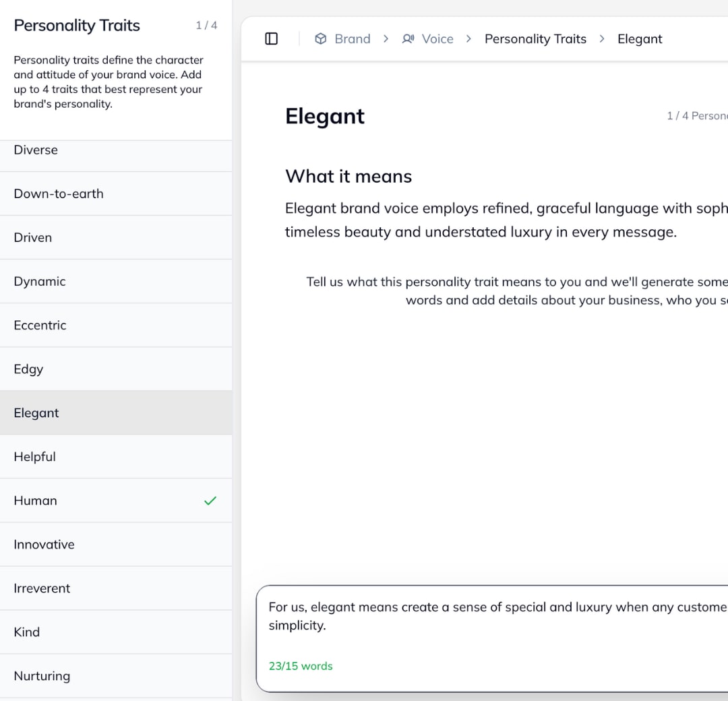
Task: Go to Voice breadcrumb link
Action: 437,39
